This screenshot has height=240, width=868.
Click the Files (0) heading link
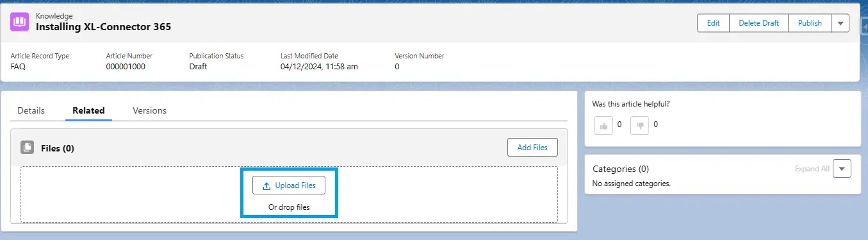[x=58, y=148]
